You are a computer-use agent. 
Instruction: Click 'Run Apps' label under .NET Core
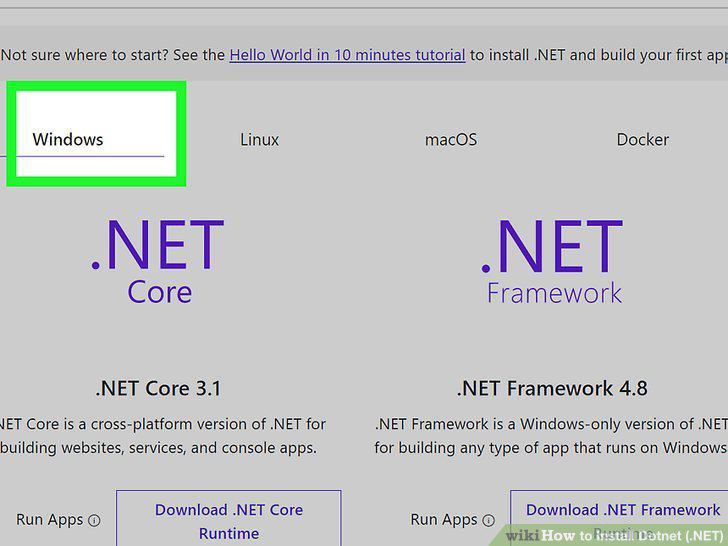(x=50, y=520)
